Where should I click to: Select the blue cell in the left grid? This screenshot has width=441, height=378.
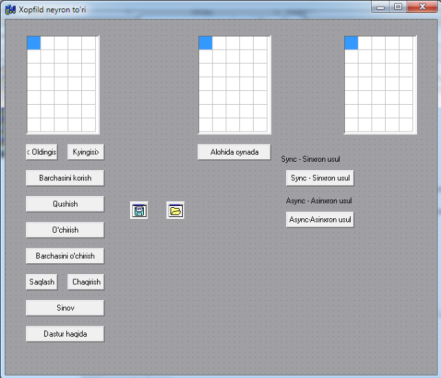pyautogui.click(x=34, y=43)
